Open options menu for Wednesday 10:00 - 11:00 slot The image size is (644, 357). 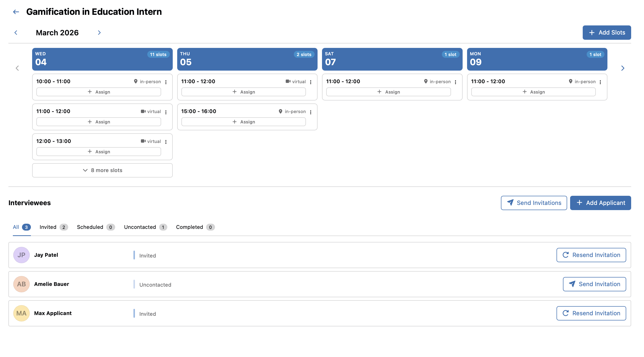166,82
